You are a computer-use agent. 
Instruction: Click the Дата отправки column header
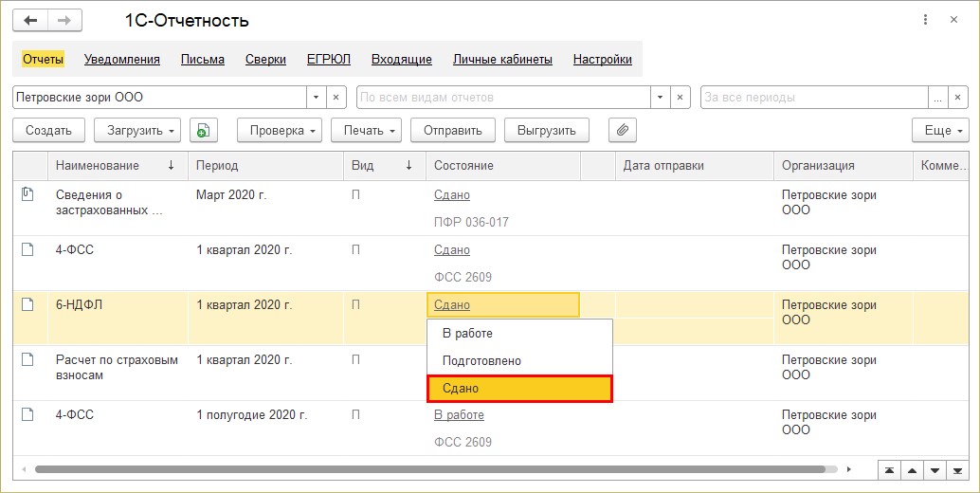coord(695,166)
